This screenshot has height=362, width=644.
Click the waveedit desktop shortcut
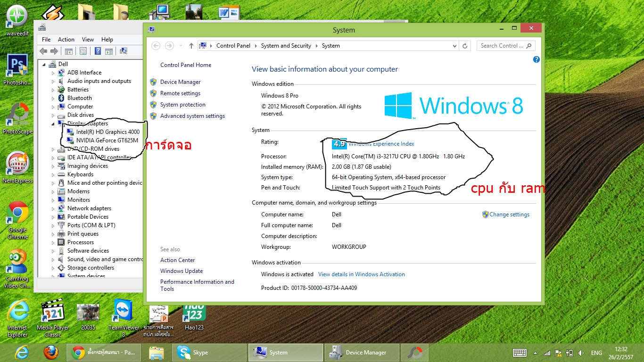pos(17,21)
